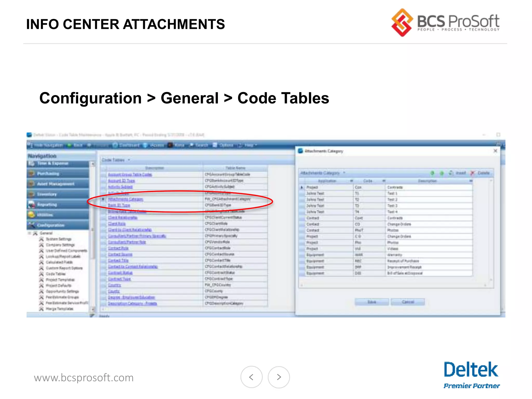Open Company Settings in the tree
The image size is (532, 399).
(x=60, y=245)
